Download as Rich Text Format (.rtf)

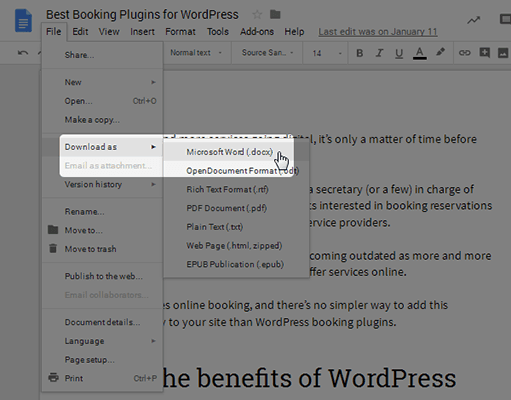tap(236, 189)
